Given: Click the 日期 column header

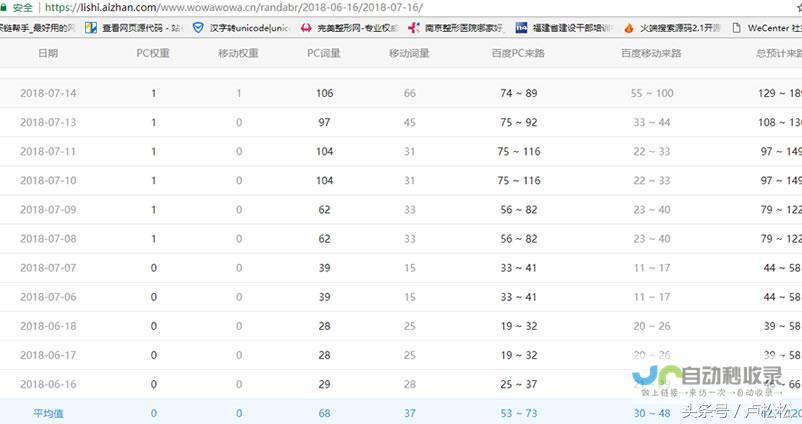Looking at the screenshot, I should point(48,53).
